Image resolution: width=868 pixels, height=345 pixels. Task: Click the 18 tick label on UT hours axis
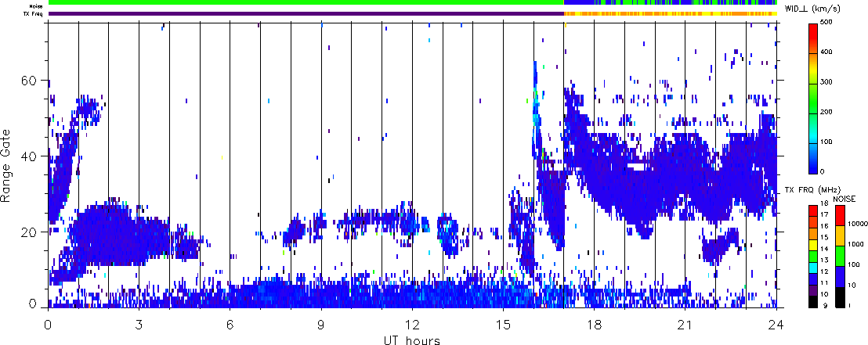pyautogui.click(x=594, y=325)
